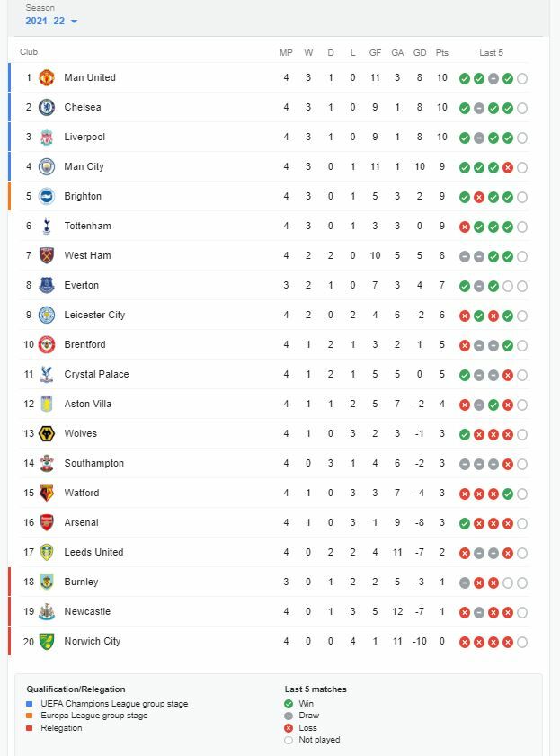This screenshot has height=756, width=560.
Task: Click the Newcastle table row
Action: coord(270,611)
